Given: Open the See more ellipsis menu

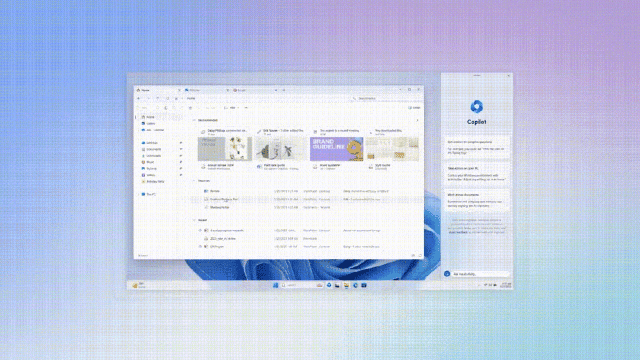Looking at the screenshot, I should click(246, 108).
